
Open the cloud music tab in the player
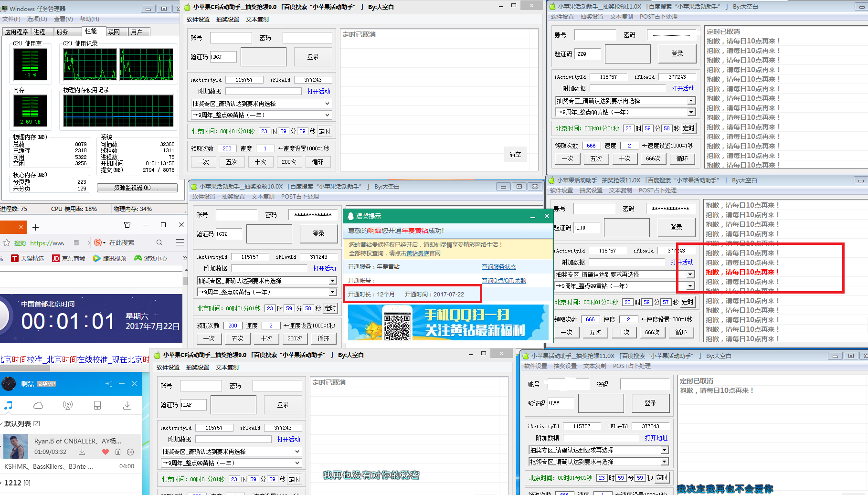pyautogui.click(x=38, y=405)
